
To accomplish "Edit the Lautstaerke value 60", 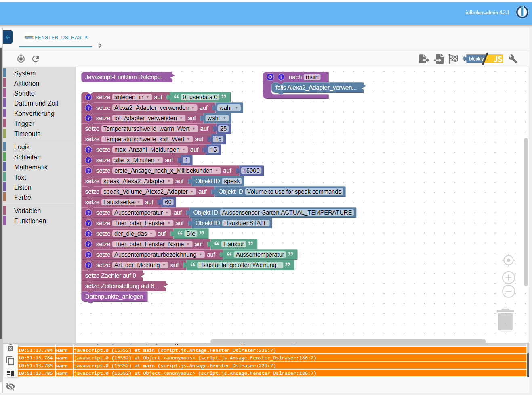I will pos(168,202).
